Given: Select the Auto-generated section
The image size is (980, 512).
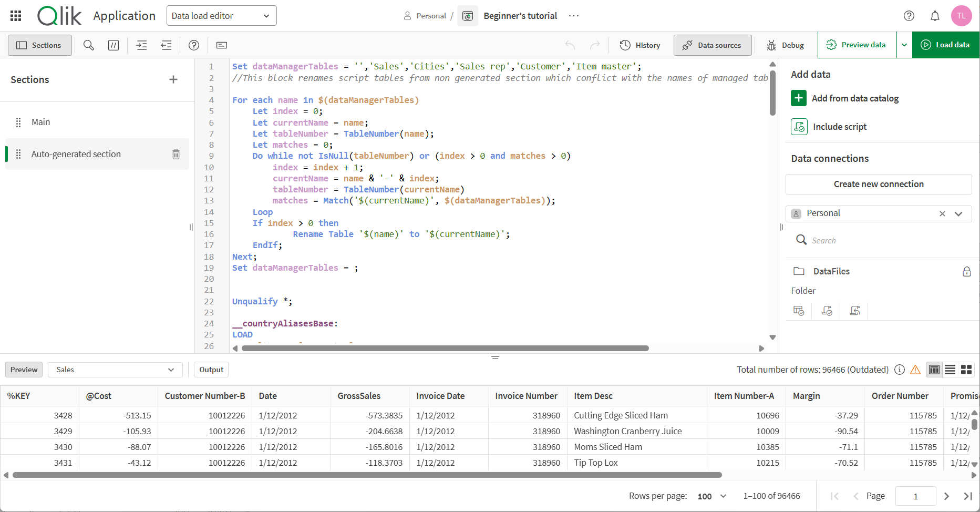Looking at the screenshot, I should click(x=97, y=154).
